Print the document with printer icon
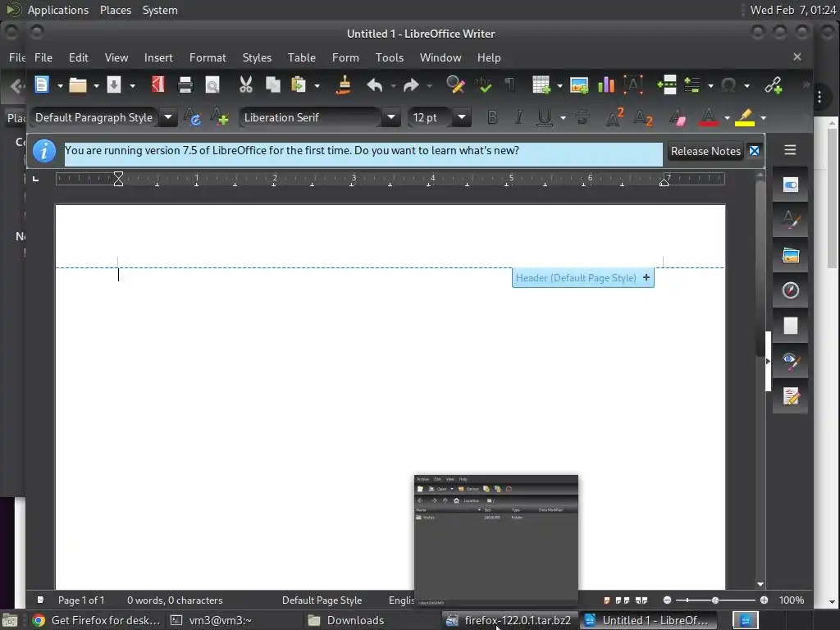This screenshot has height=630, width=840. point(185,84)
